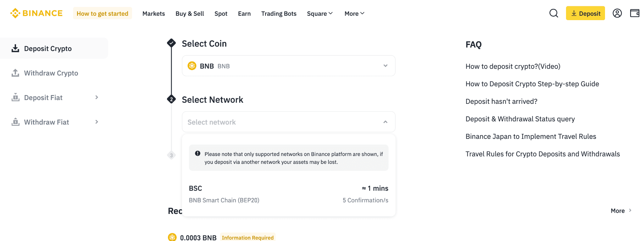Viewport: 644px width, 241px height.
Task: Click the Deposit Fiat bank icon
Action: click(15, 97)
